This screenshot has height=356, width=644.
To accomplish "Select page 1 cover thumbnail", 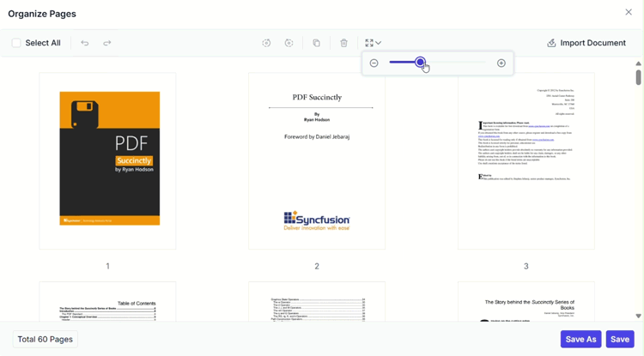I will pos(108,160).
